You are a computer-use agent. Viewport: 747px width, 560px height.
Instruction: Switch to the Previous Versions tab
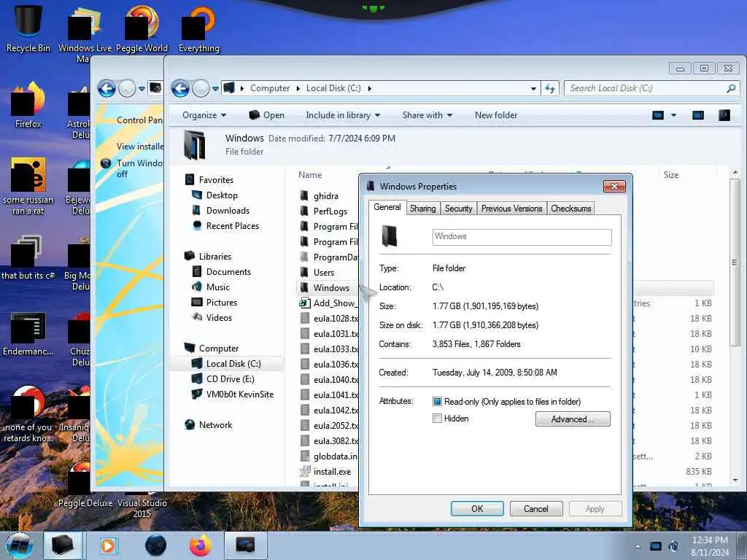(x=511, y=208)
